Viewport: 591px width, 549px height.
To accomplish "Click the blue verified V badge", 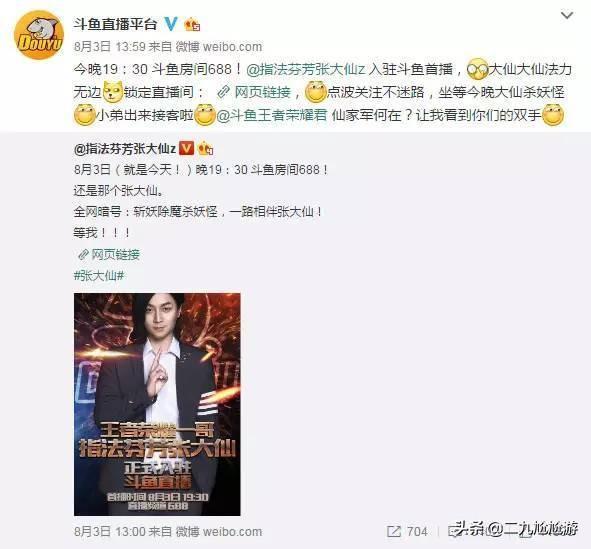I will 171,24.
